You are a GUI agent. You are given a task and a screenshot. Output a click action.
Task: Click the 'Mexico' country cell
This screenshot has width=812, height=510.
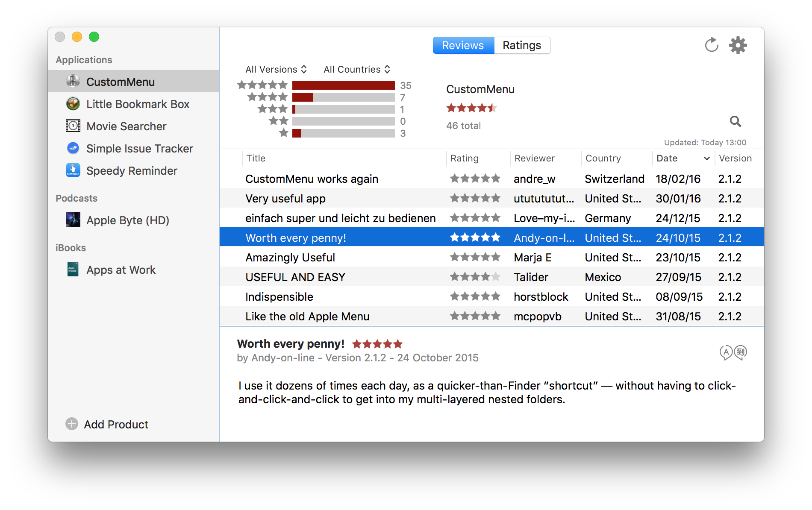[603, 277]
